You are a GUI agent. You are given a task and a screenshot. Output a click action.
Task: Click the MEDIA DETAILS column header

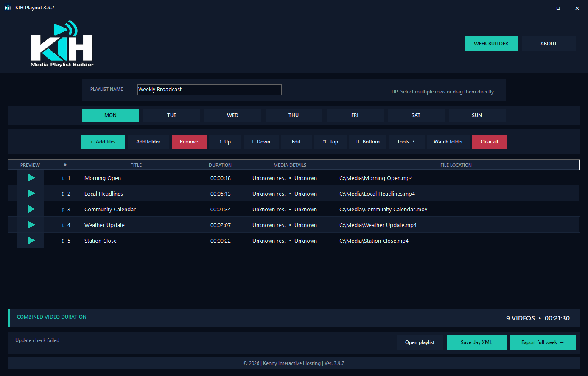290,165
